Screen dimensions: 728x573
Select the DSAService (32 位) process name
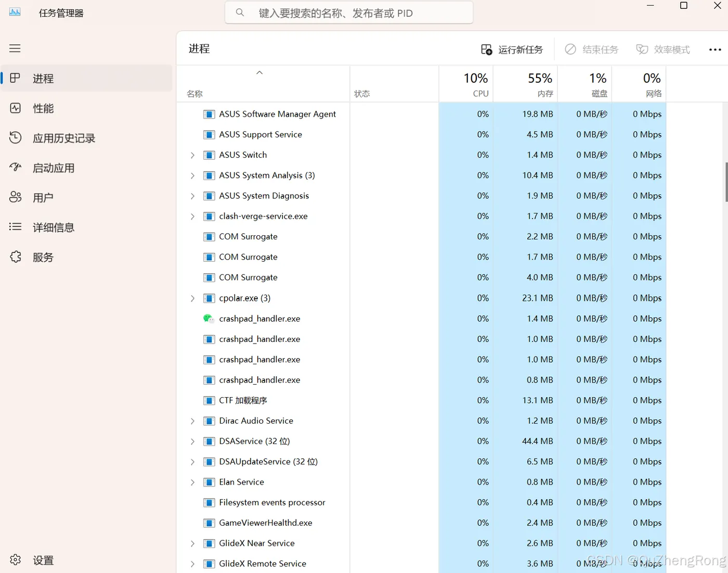point(254,441)
